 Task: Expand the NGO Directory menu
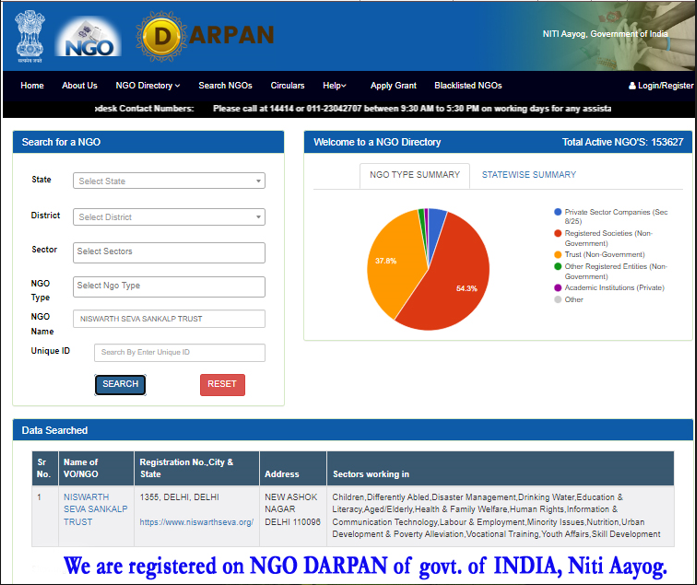click(148, 85)
